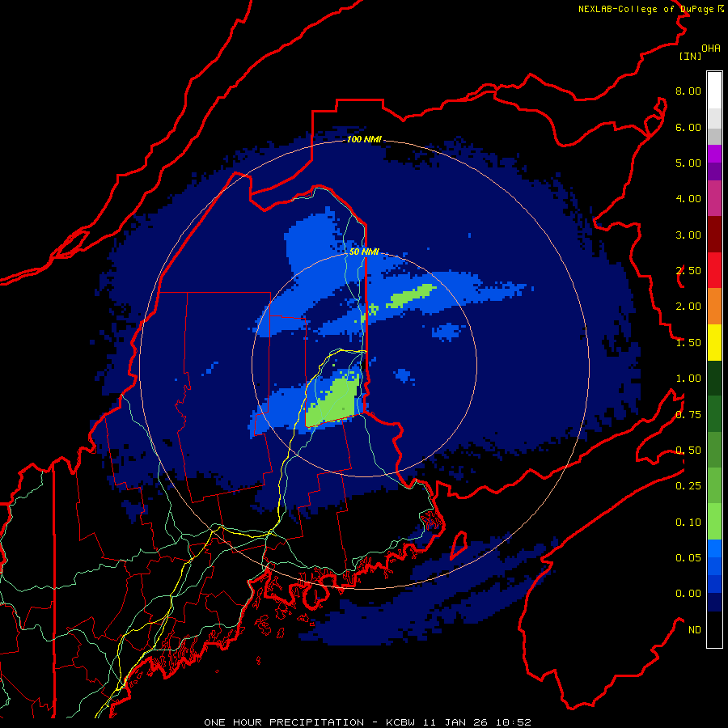This screenshot has width=728, height=728.
Task: Select the 0.10 legend value
Action: pos(688,523)
